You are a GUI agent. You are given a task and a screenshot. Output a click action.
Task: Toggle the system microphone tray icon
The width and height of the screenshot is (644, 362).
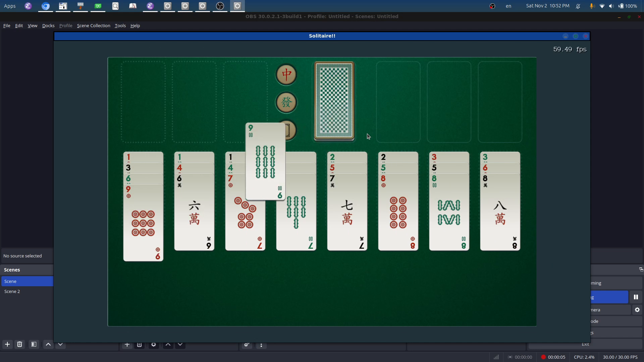tap(592, 6)
